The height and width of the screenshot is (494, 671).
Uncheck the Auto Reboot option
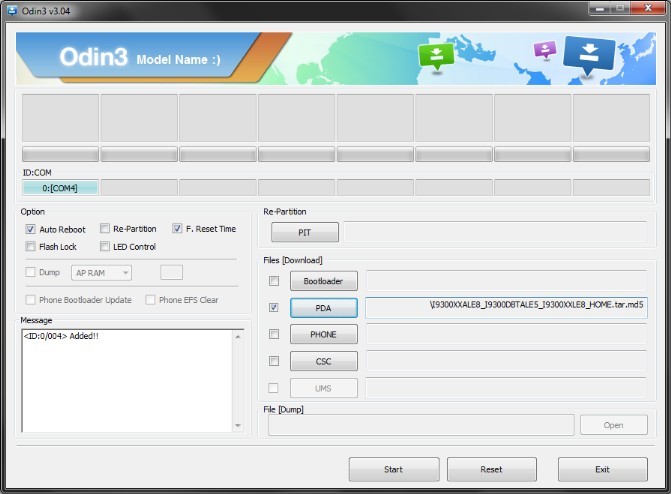(31, 229)
